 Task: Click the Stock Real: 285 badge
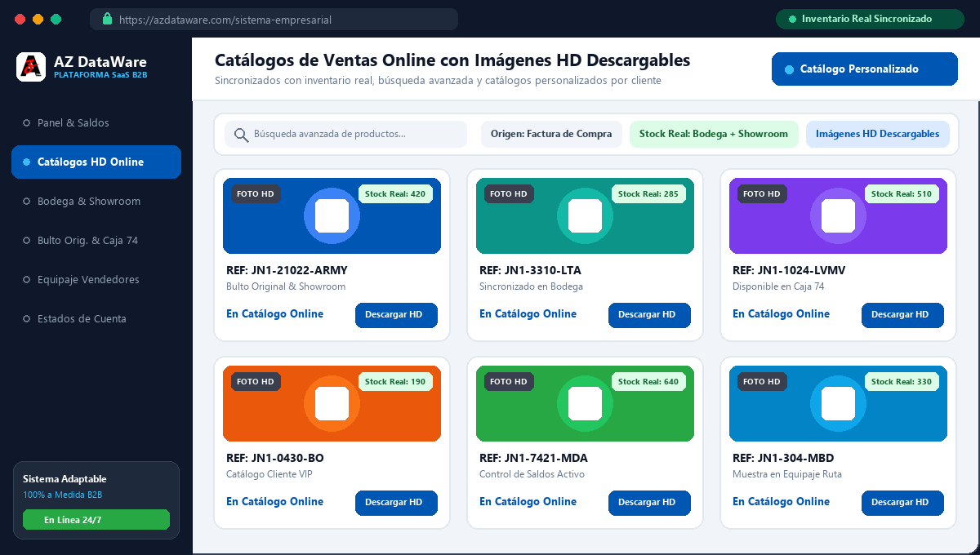pyautogui.click(x=648, y=194)
